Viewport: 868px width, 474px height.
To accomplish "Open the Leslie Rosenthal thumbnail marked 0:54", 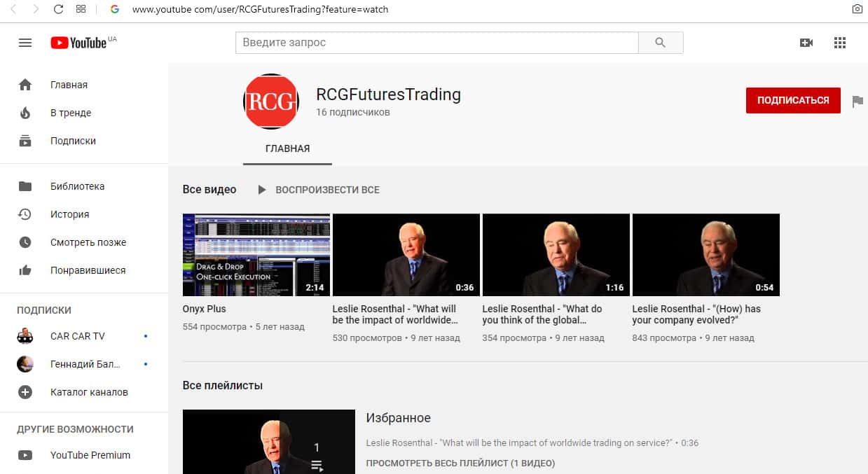I will pyautogui.click(x=705, y=255).
